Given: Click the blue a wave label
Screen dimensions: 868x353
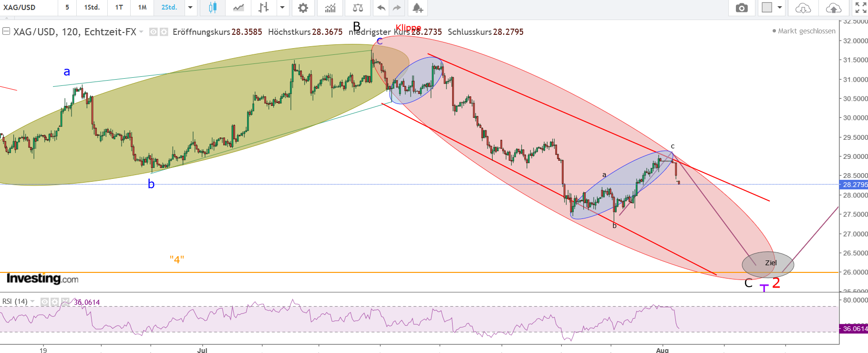Looking at the screenshot, I should pyautogui.click(x=67, y=72).
